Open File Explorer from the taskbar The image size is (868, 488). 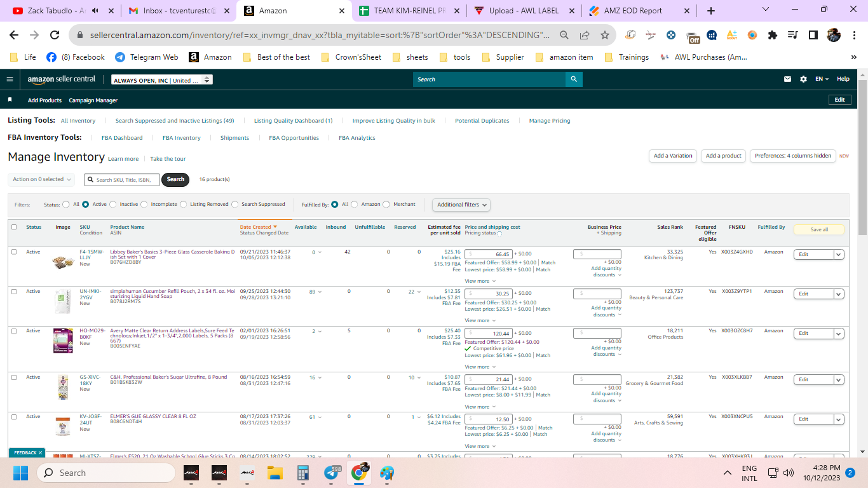[x=275, y=473]
